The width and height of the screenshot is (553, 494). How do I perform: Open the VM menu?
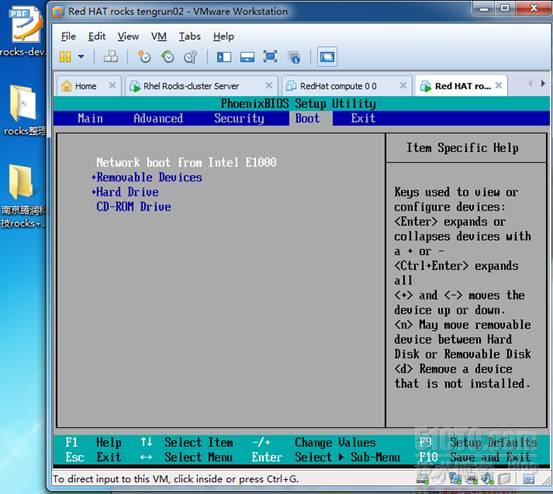tap(159, 36)
